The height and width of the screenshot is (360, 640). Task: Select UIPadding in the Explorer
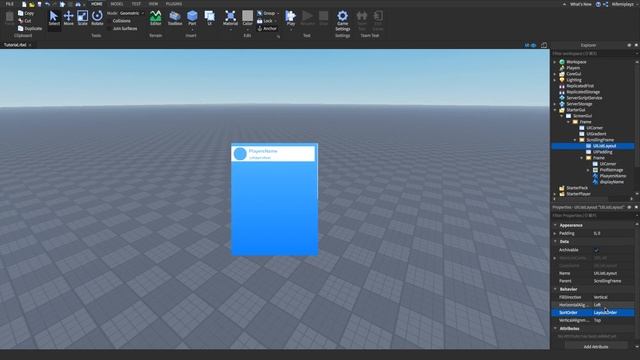point(602,152)
